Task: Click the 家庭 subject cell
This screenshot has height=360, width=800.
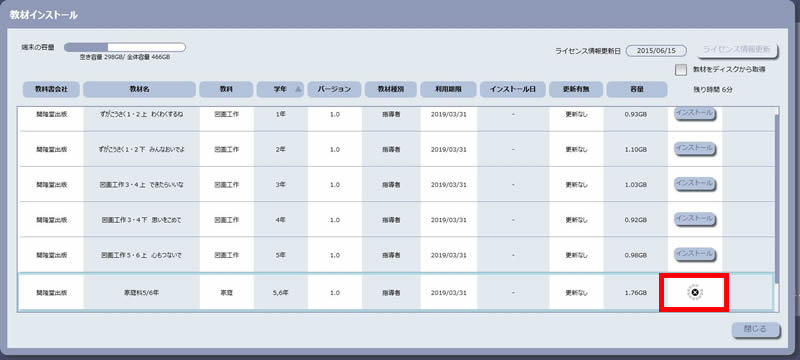Action: 227,293
